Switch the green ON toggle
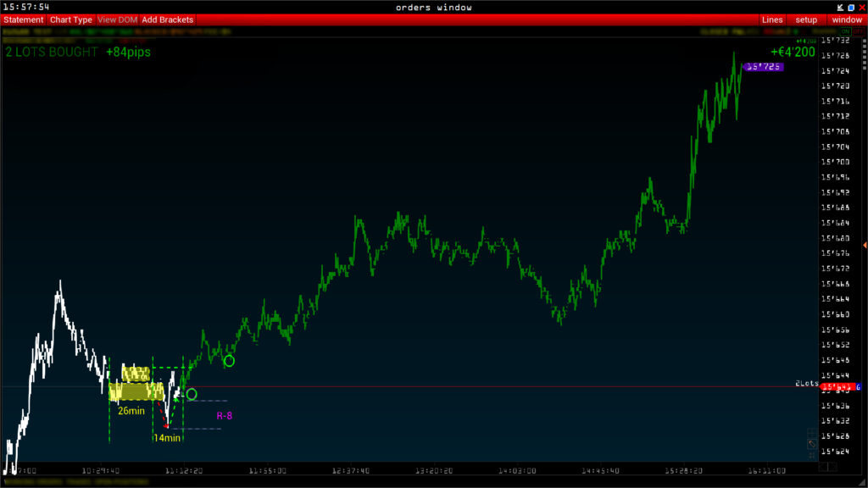 [x=847, y=30]
